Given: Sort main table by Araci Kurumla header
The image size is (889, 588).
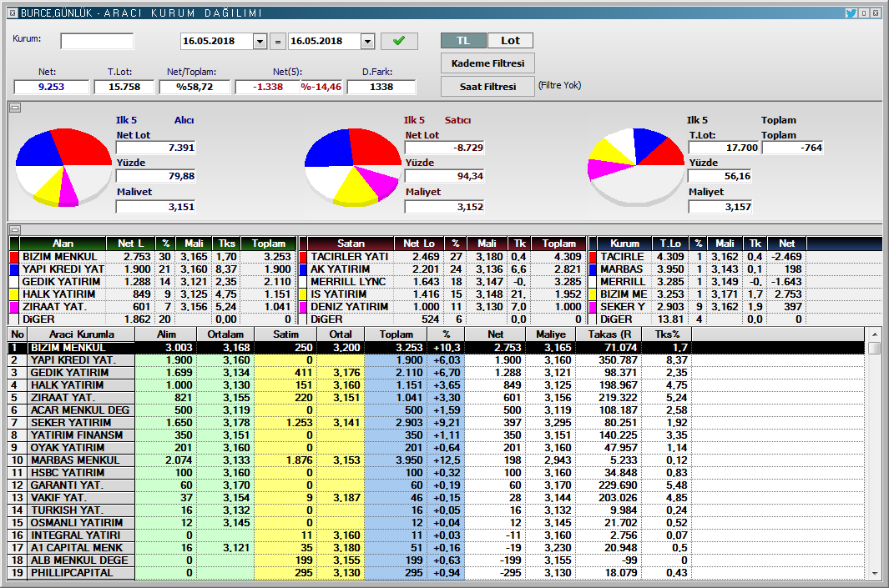Looking at the screenshot, I should click(82, 334).
